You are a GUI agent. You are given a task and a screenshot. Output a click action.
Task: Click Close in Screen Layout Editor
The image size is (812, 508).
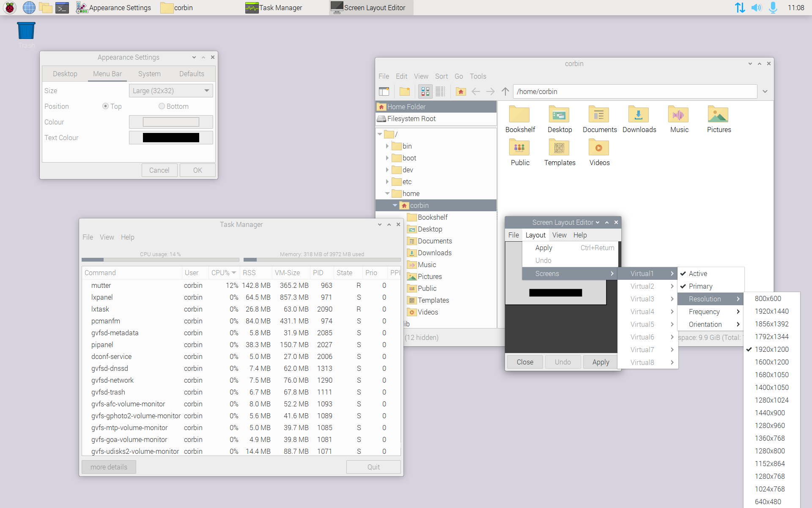click(x=525, y=362)
